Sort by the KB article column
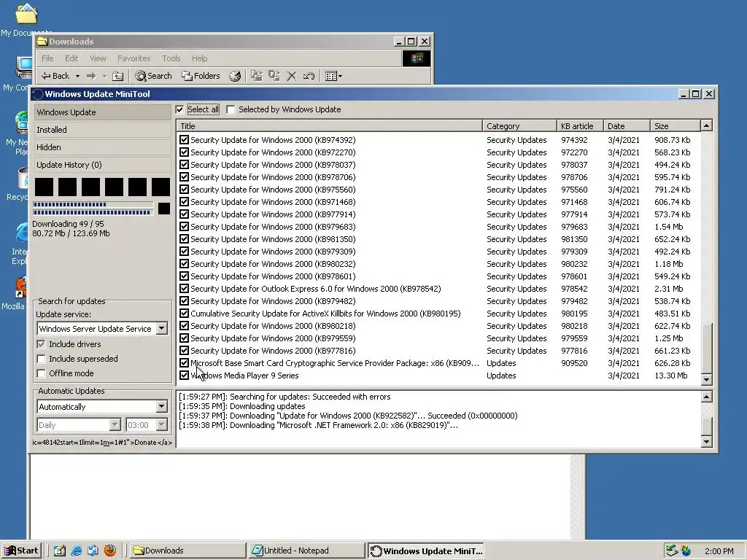Screen dimensions: 747x560 point(580,126)
